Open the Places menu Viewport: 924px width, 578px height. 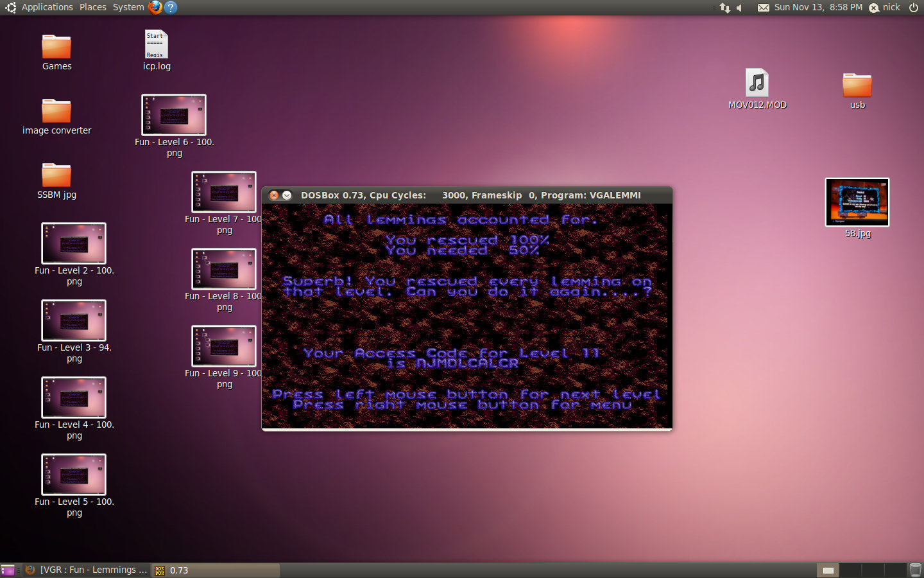[93, 7]
